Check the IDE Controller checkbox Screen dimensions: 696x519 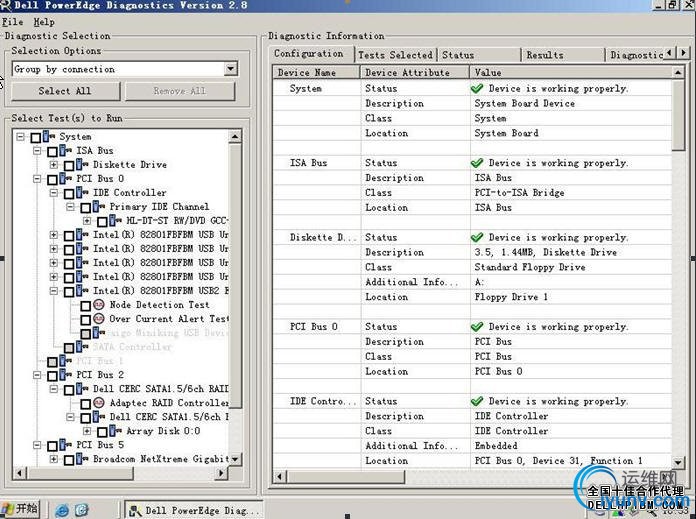[69, 194]
